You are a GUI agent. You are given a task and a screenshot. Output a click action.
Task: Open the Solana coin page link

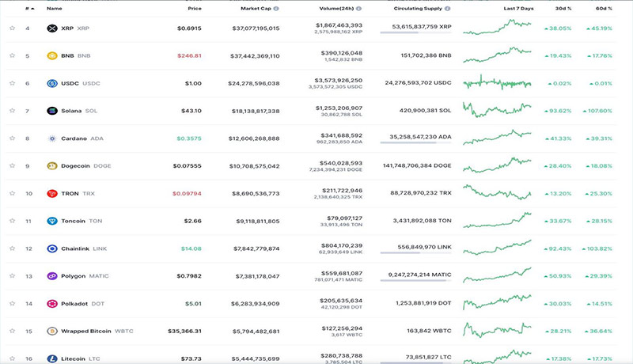pyautogui.click(x=79, y=111)
